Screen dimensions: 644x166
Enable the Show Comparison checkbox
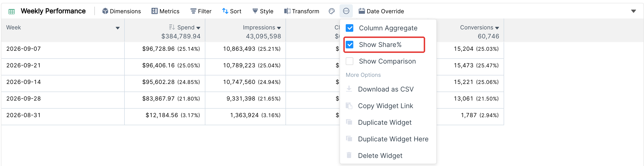pos(350,61)
